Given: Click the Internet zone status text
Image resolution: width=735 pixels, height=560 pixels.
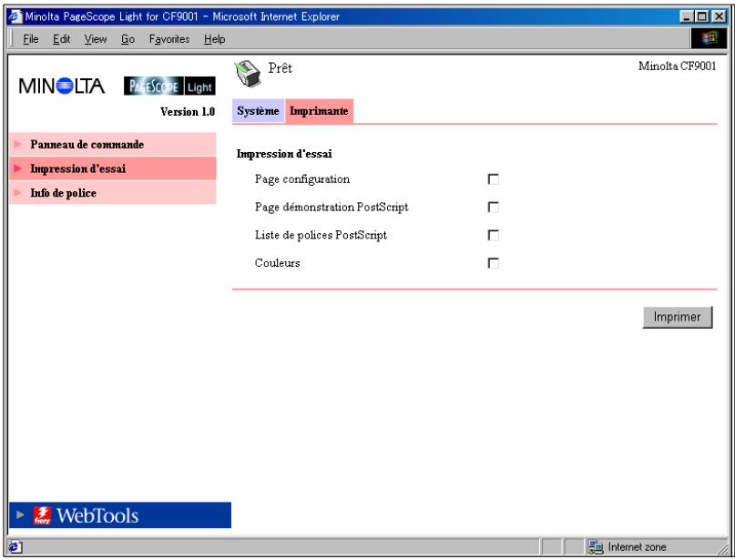Looking at the screenshot, I should (637, 547).
